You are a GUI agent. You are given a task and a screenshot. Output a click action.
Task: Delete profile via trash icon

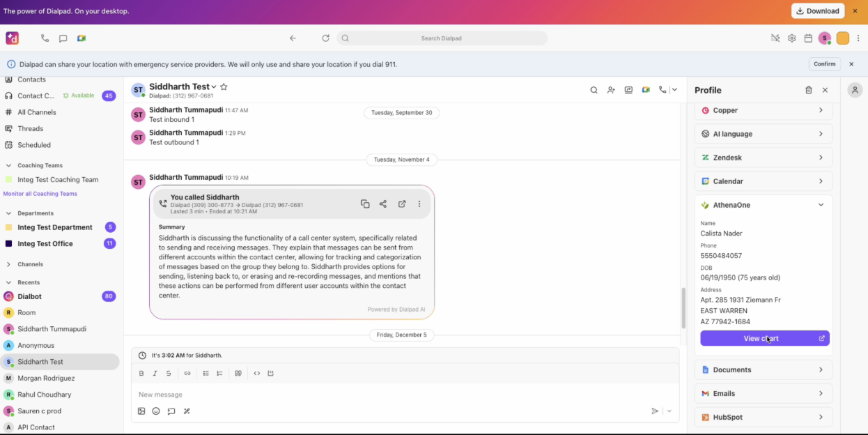pyautogui.click(x=809, y=90)
